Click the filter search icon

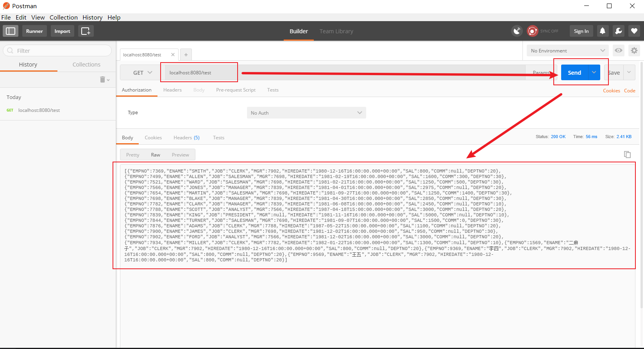tap(10, 50)
